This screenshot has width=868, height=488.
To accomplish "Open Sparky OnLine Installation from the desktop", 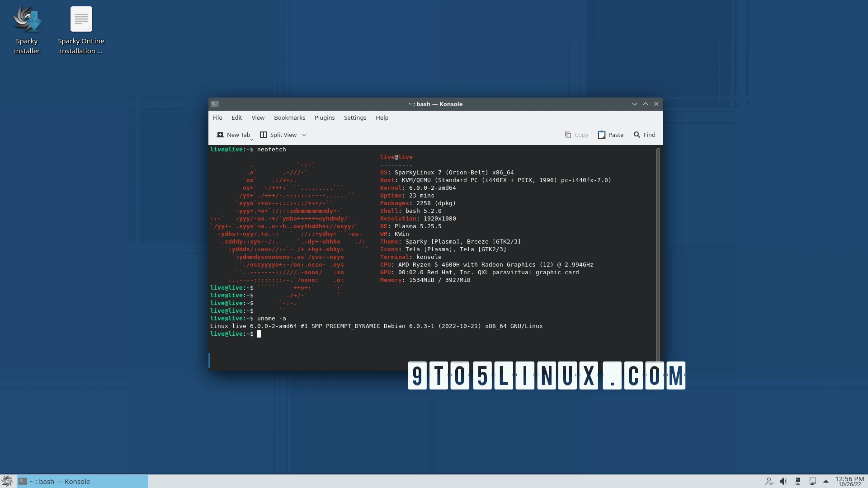I will tap(81, 20).
